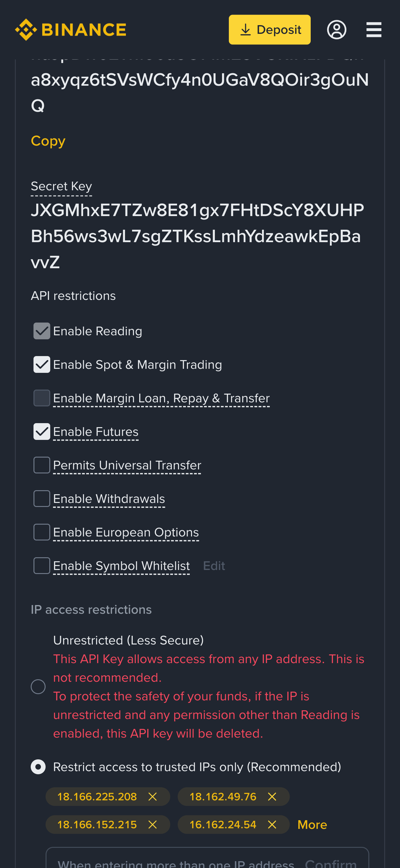Select Unrestricted (Less Secure) option
This screenshot has width=400, height=868.
click(38, 686)
